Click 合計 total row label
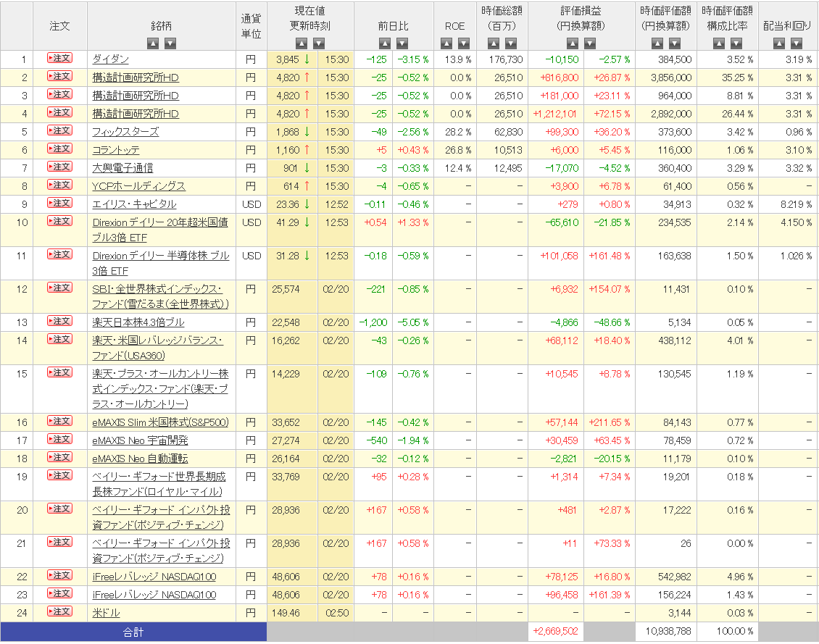 click(x=133, y=632)
